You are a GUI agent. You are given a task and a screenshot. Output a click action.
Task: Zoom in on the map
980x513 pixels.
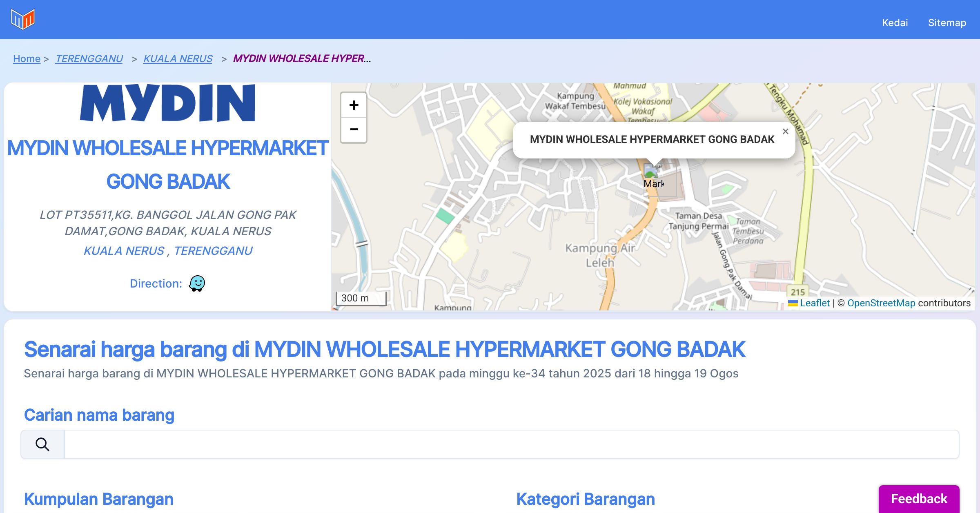click(x=354, y=105)
